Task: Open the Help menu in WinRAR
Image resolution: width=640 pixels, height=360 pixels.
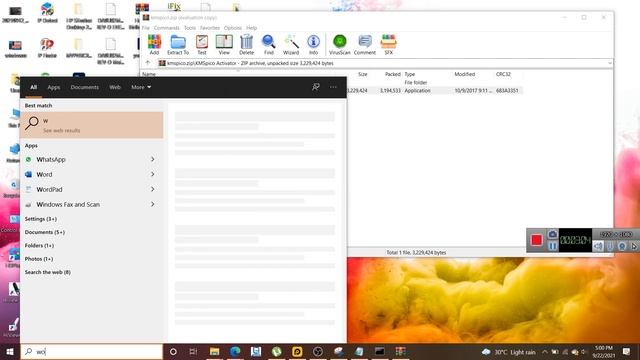Action: tap(251, 28)
